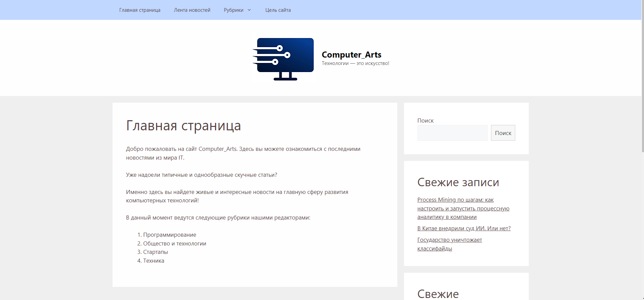Open the Главная страница menu item
644x300 pixels.
click(x=140, y=10)
